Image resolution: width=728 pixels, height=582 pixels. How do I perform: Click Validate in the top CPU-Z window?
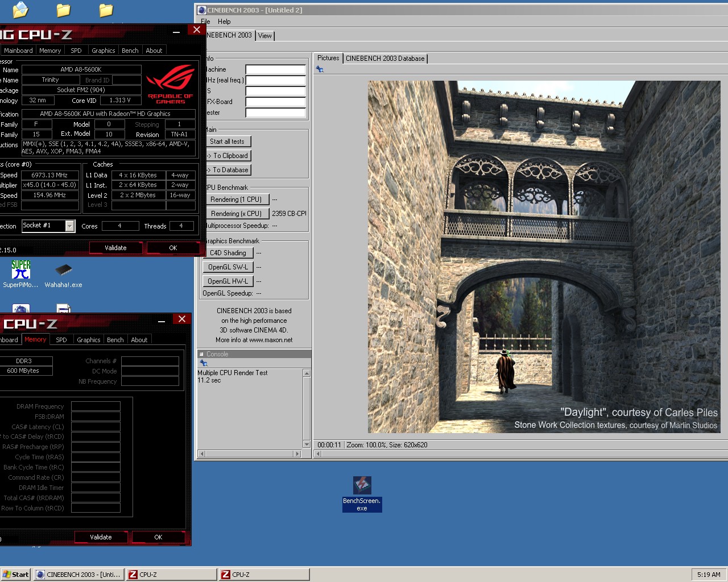point(115,248)
